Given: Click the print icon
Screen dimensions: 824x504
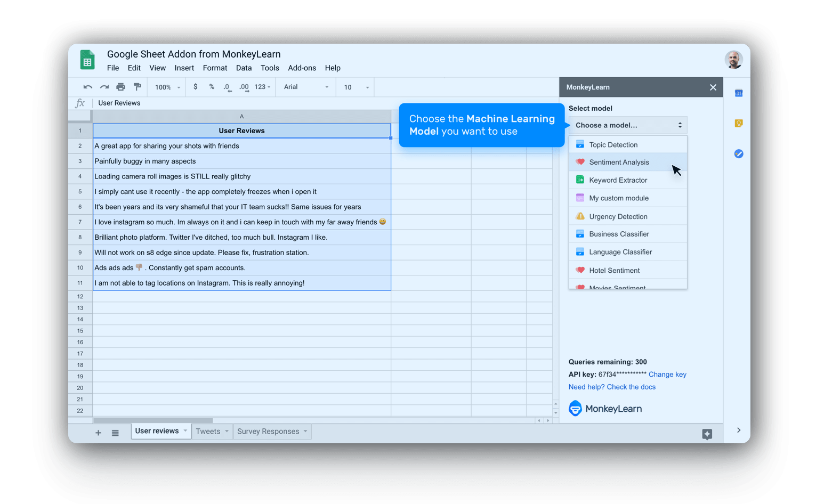Looking at the screenshot, I should (121, 87).
